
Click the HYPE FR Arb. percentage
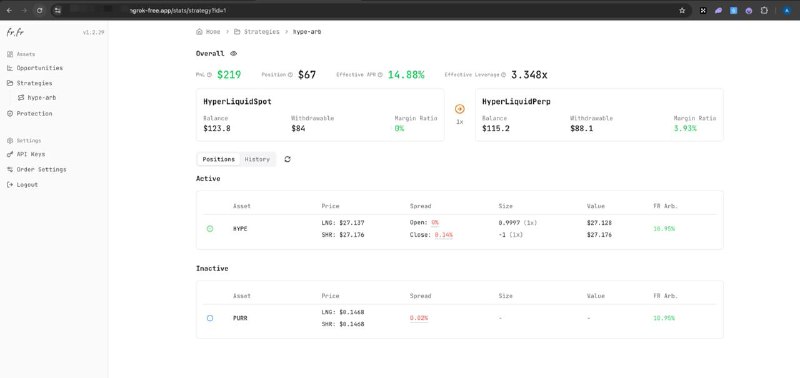664,229
